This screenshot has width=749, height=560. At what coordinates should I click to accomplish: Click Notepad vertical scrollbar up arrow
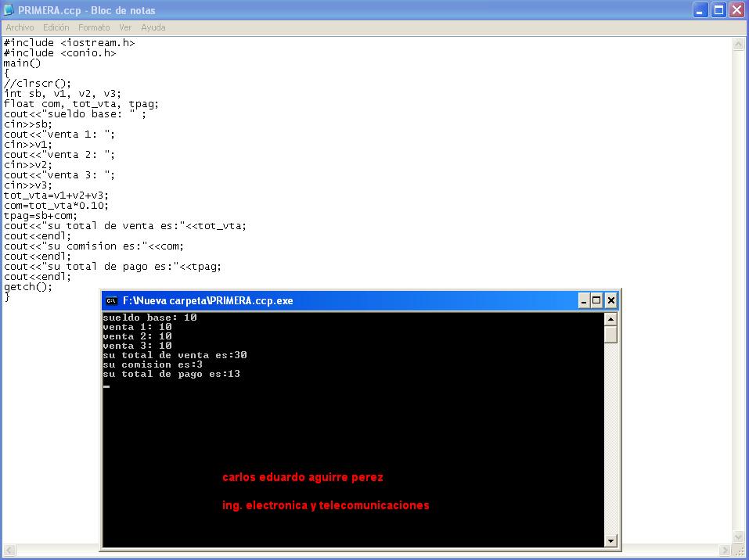pyautogui.click(x=738, y=45)
